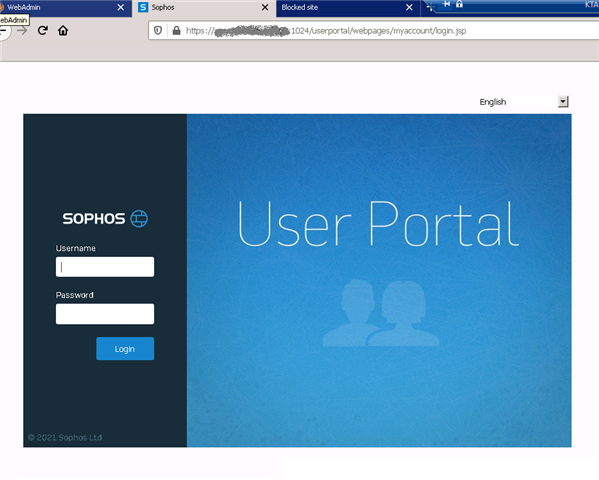Click the browser reload icon
Screen dimensions: 599x480
[x=42, y=31]
